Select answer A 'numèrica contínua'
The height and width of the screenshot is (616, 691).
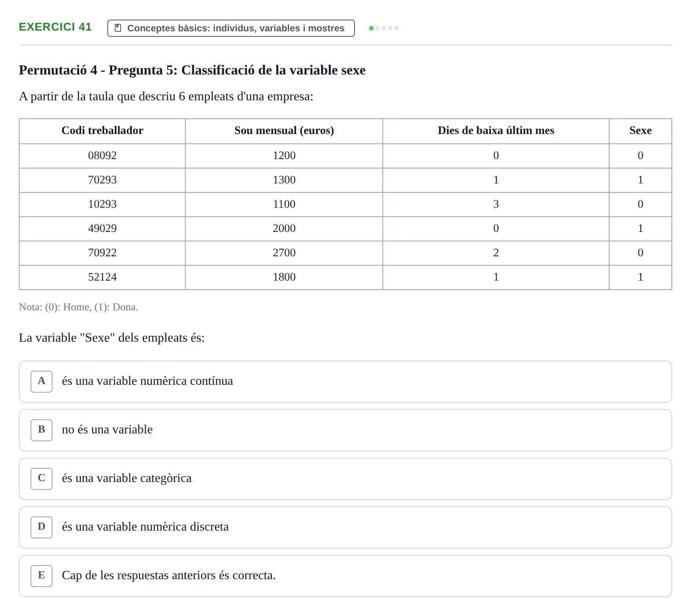coord(345,382)
